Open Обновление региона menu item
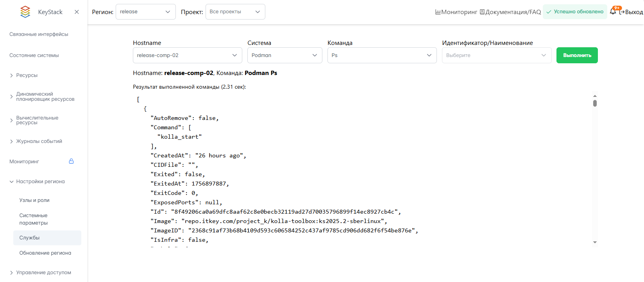Image resolution: width=644 pixels, height=282 pixels. tap(45, 253)
